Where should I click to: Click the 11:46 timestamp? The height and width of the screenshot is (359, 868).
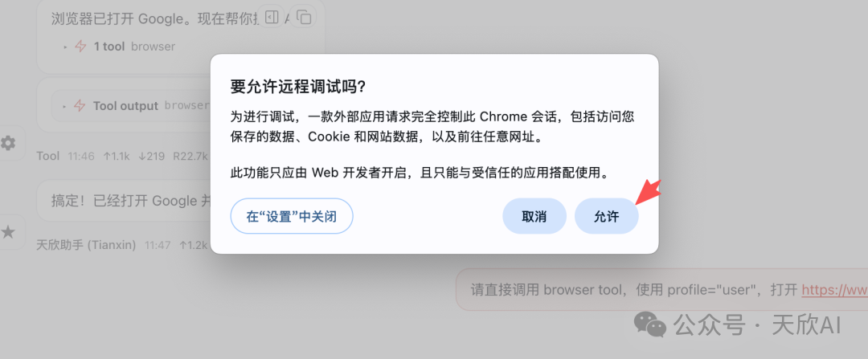pyautogui.click(x=81, y=156)
